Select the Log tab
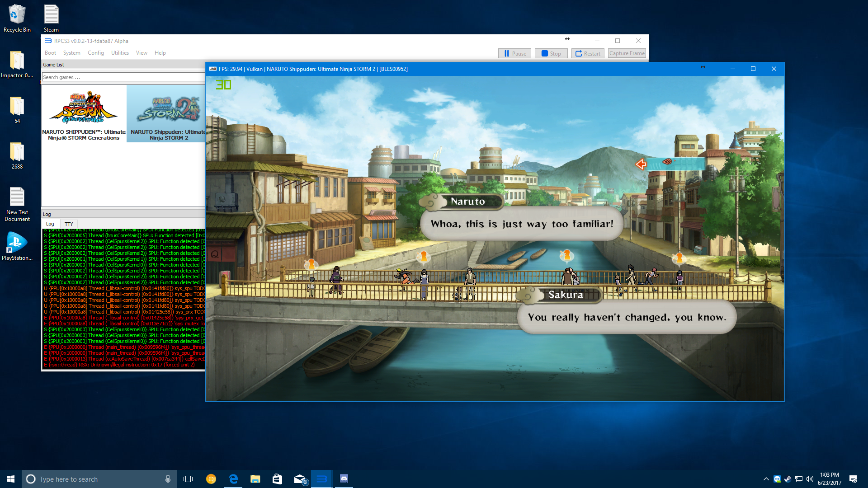 pos(50,224)
